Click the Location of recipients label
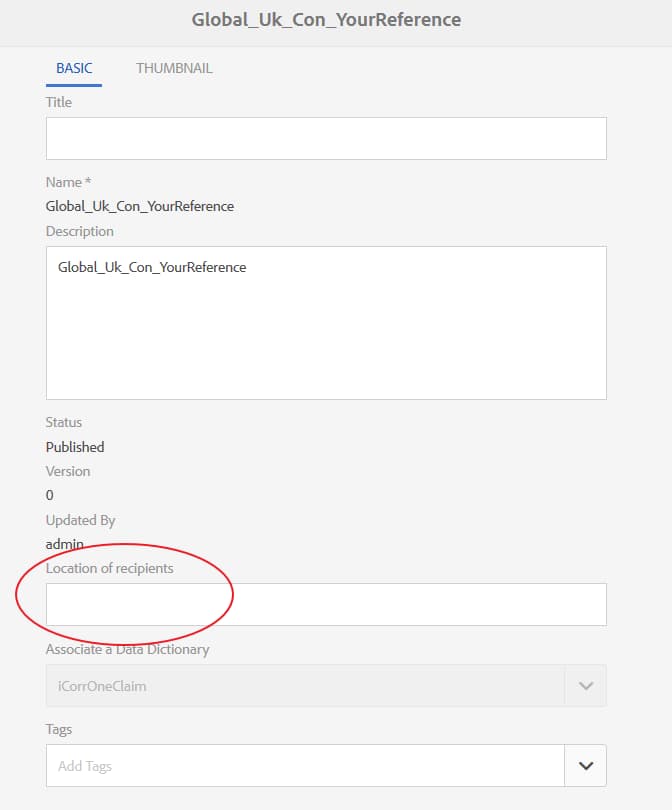The image size is (672, 810). (x=109, y=568)
